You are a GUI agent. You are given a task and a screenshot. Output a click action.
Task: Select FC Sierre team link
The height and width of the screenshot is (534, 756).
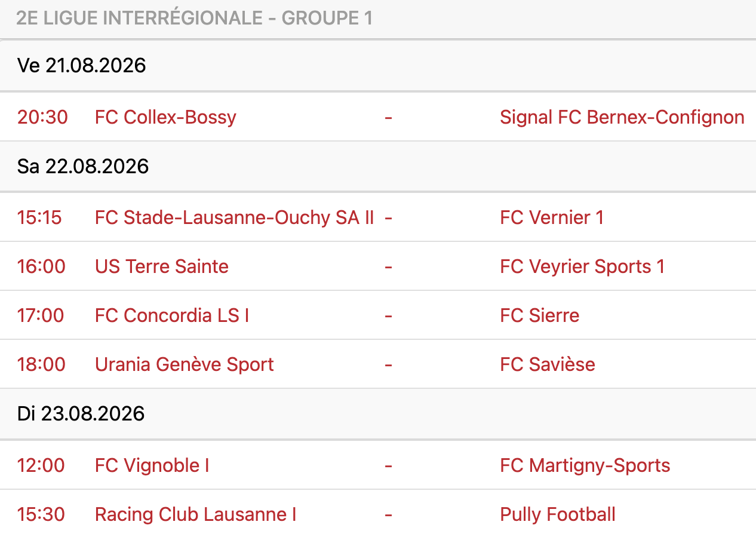pos(540,315)
